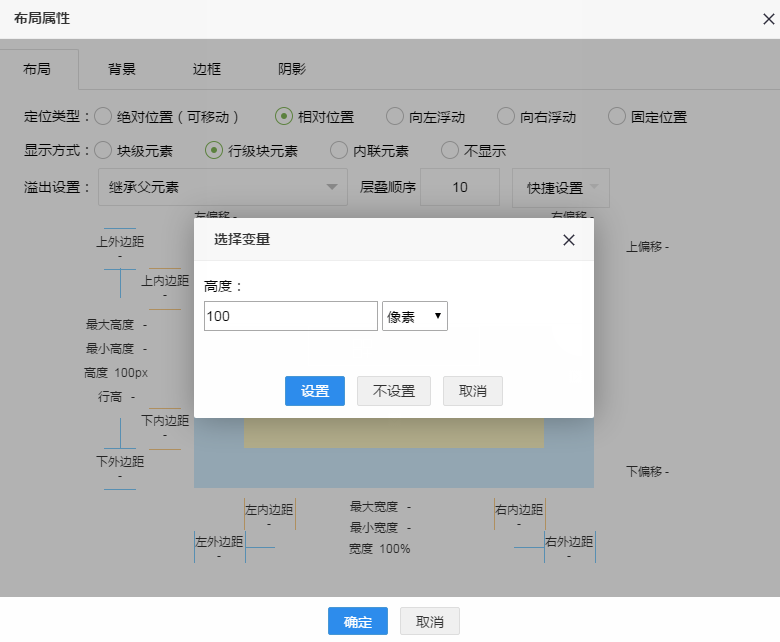The width and height of the screenshot is (780, 642).
Task: Go to the 阴影 tab
Action: point(292,69)
